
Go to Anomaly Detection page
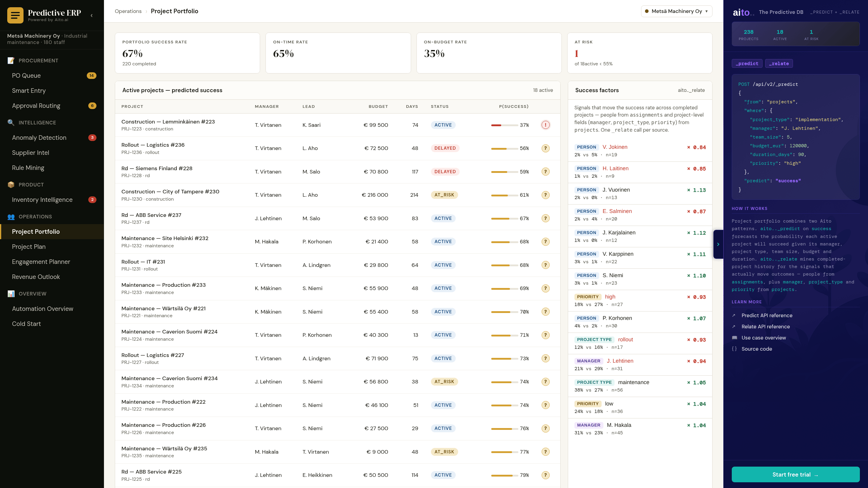[52, 137]
